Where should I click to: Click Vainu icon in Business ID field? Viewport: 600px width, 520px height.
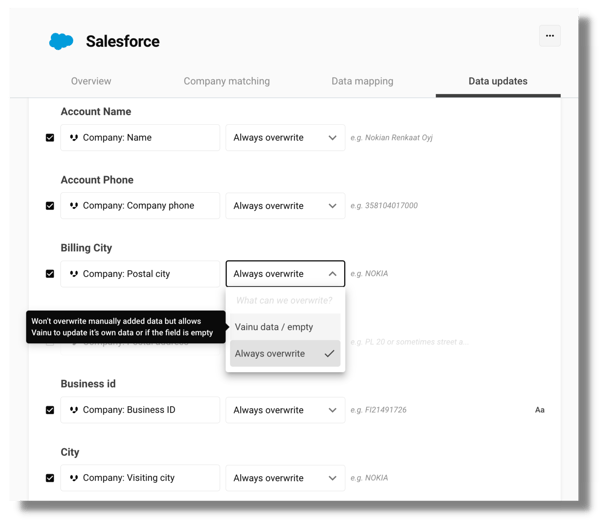tap(74, 410)
